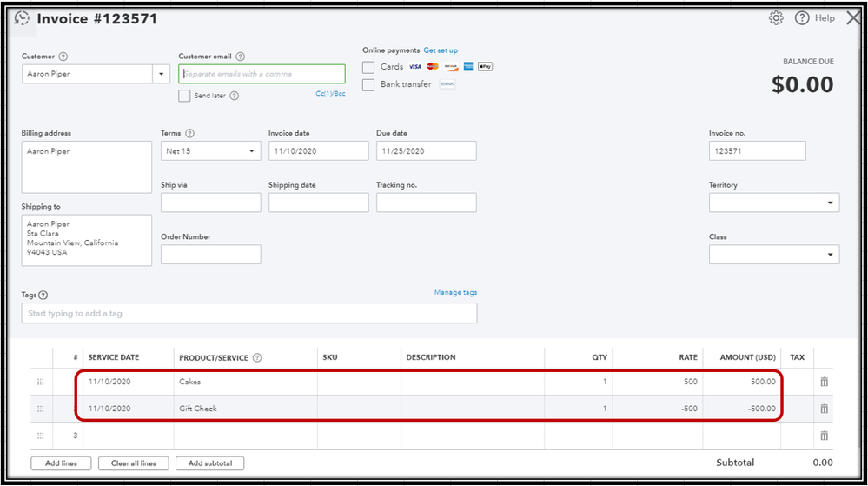
Task: Click the Help question mark icon
Action: 802,18
